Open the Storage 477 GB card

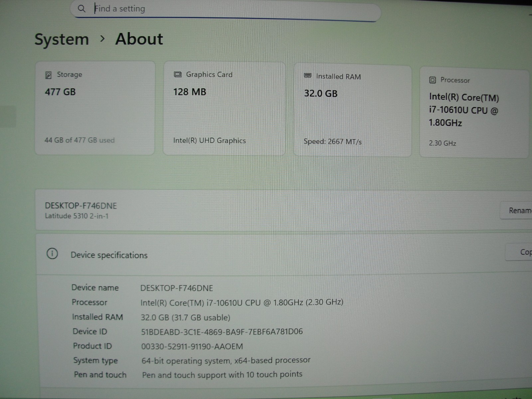pos(95,108)
